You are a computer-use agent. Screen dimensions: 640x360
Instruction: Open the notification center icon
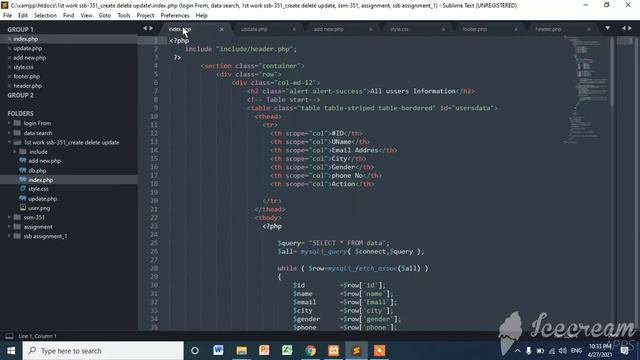(624, 351)
